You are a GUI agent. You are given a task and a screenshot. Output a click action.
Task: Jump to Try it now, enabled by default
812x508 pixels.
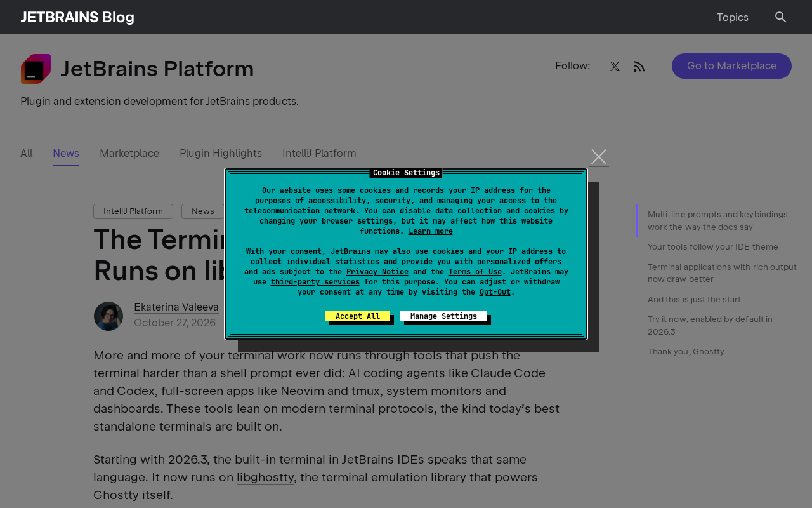click(710, 325)
